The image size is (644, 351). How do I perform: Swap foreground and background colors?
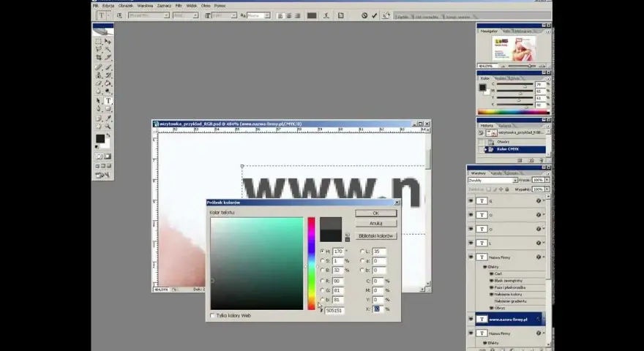(x=108, y=135)
